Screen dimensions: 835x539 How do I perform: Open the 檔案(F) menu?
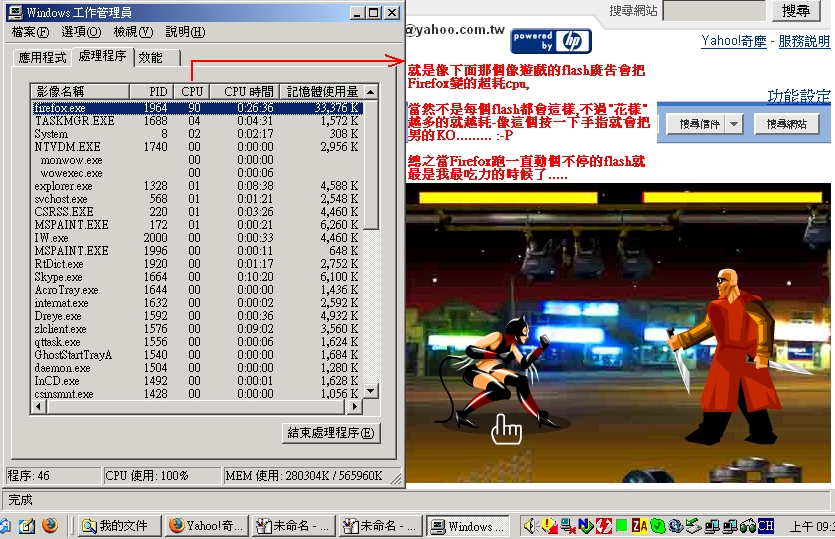[x=30, y=32]
